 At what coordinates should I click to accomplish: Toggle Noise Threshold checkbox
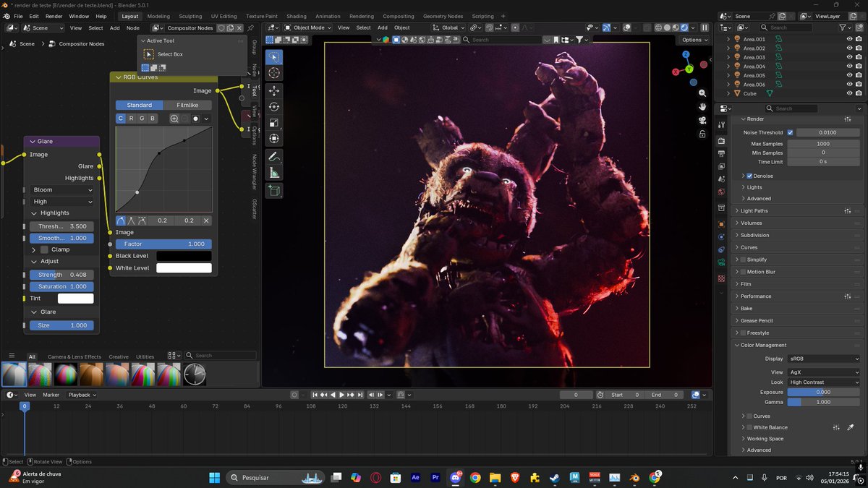pyautogui.click(x=790, y=132)
